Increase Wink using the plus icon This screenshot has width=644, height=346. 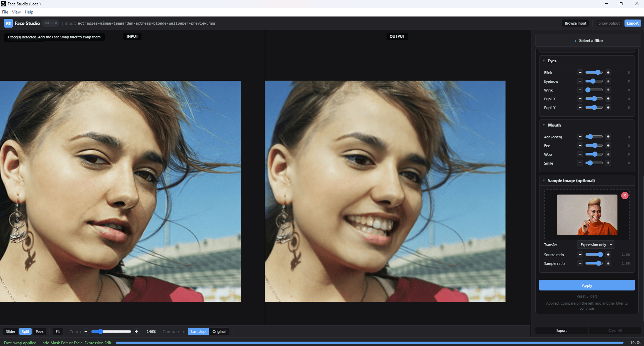pos(608,90)
